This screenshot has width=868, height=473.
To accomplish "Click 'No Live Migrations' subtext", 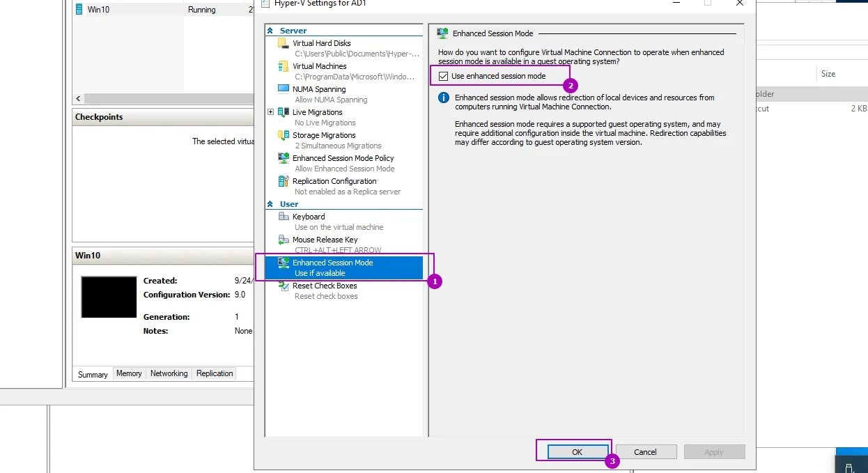I will 325,123.
